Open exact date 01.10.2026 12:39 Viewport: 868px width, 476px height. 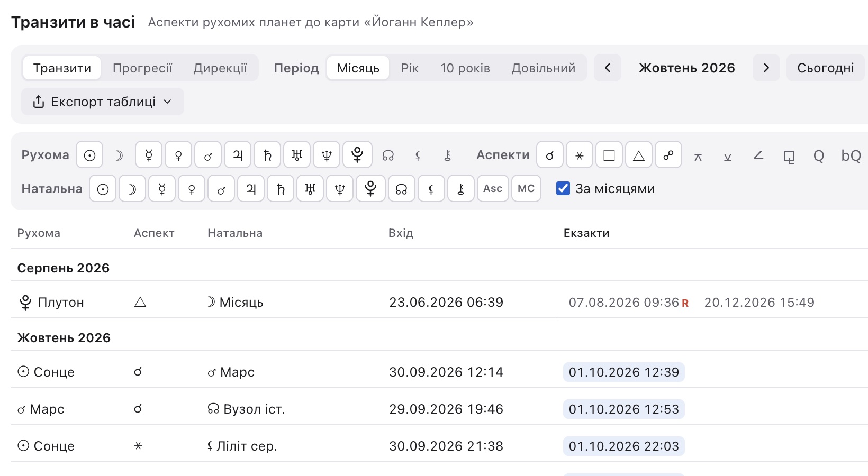coord(624,372)
